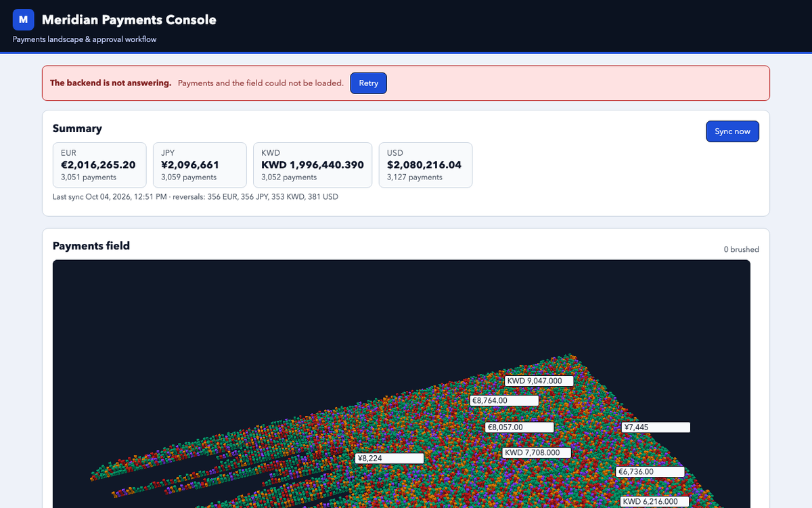Click the €8,057.00 payment label
812x508 pixels.
(x=520, y=427)
